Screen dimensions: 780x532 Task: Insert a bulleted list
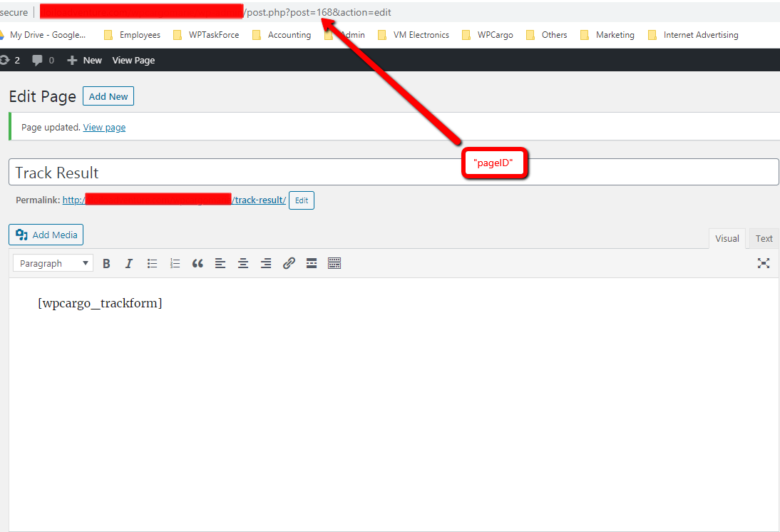click(152, 264)
